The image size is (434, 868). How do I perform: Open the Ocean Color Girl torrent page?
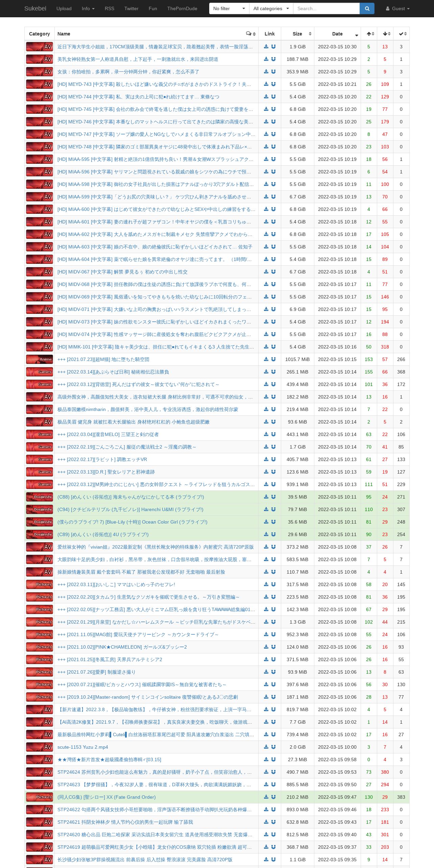click(132, 522)
